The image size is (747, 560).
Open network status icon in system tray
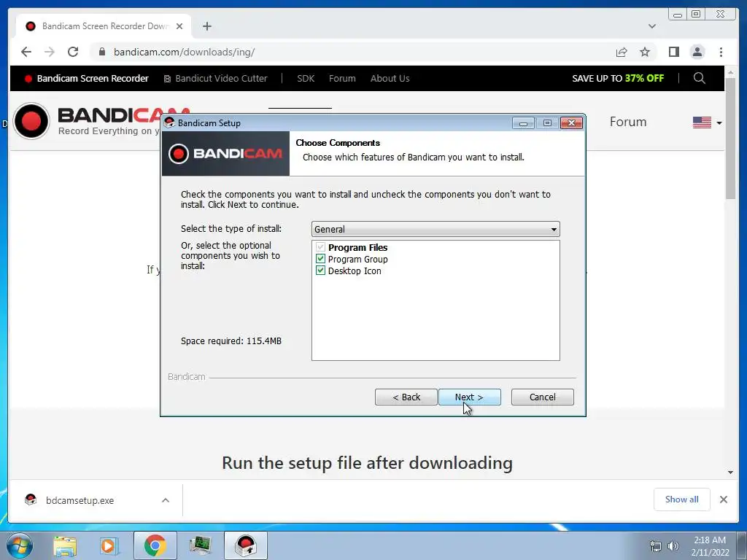656,546
